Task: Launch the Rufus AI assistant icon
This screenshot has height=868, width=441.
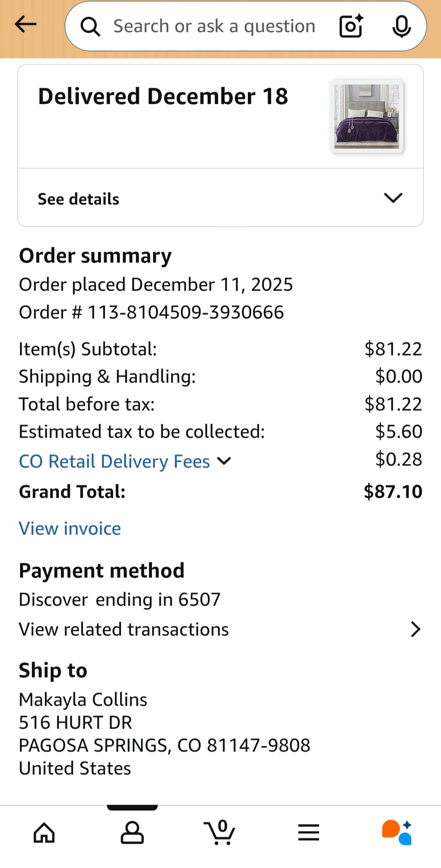Action: click(x=397, y=832)
